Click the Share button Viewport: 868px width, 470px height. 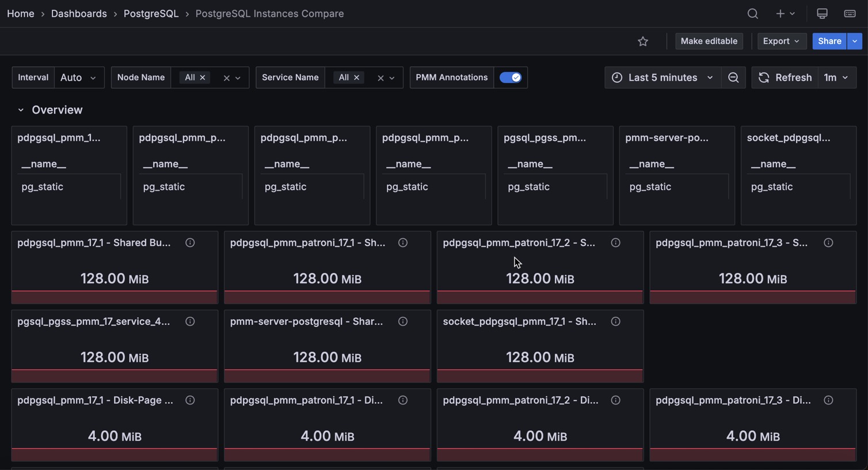point(829,41)
